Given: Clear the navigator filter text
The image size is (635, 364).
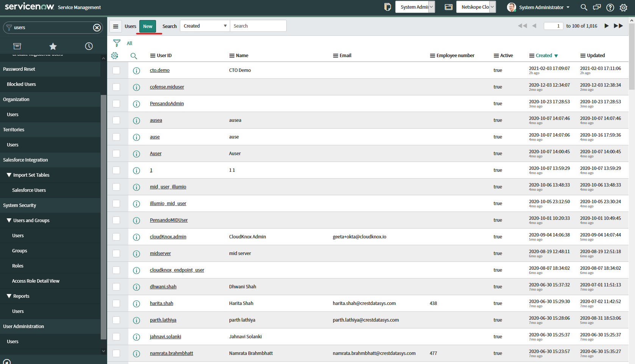Looking at the screenshot, I should [x=97, y=28].
